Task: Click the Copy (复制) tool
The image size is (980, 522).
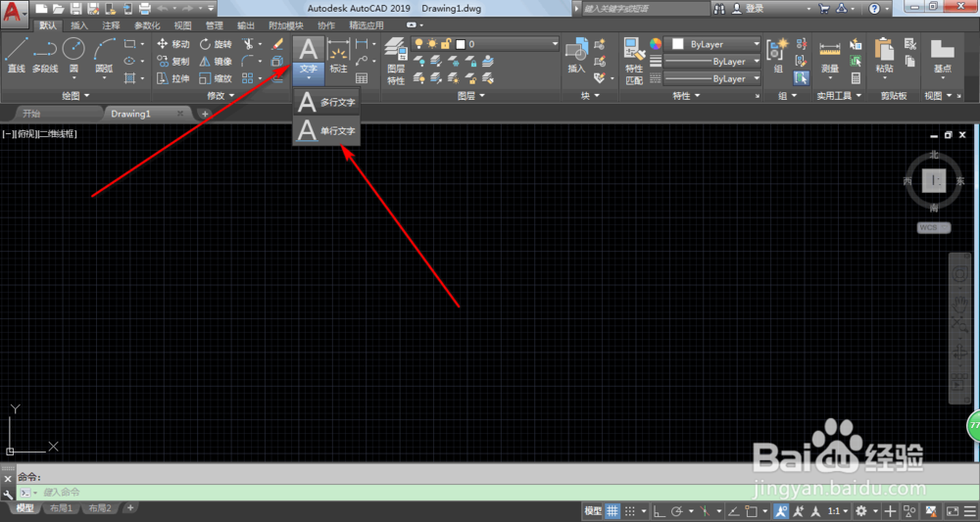Action: [172, 61]
